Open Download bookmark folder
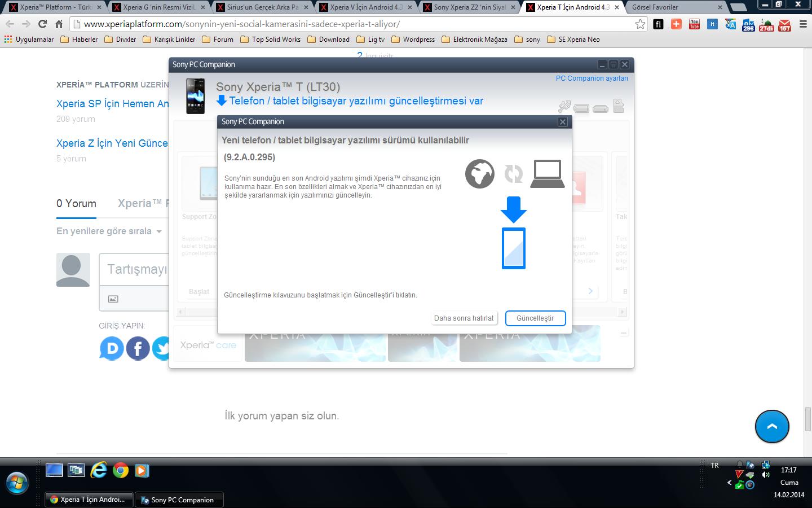 (x=328, y=40)
